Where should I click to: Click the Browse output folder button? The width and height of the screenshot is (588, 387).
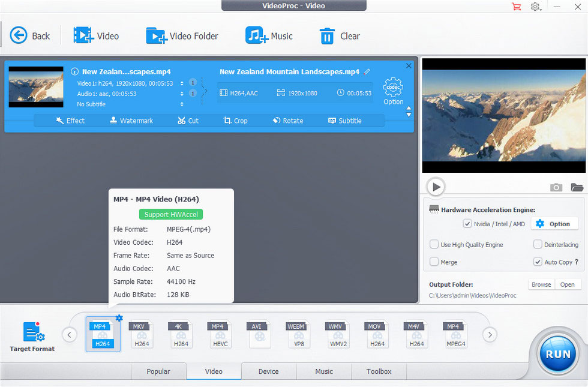(x=541, y=284)
